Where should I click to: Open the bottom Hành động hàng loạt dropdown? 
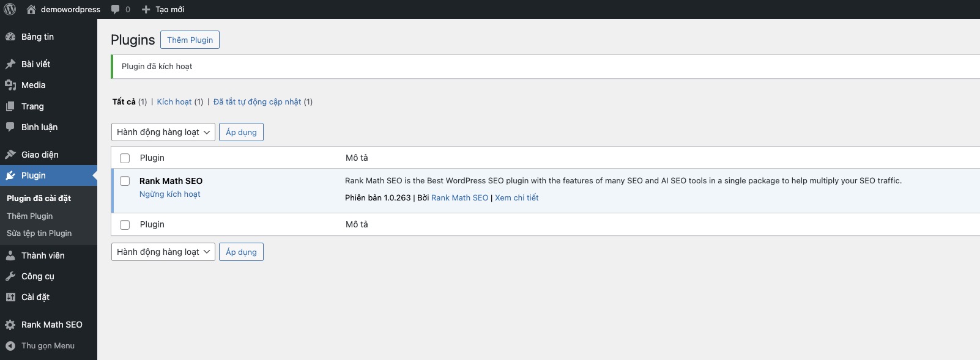(163, 252)
